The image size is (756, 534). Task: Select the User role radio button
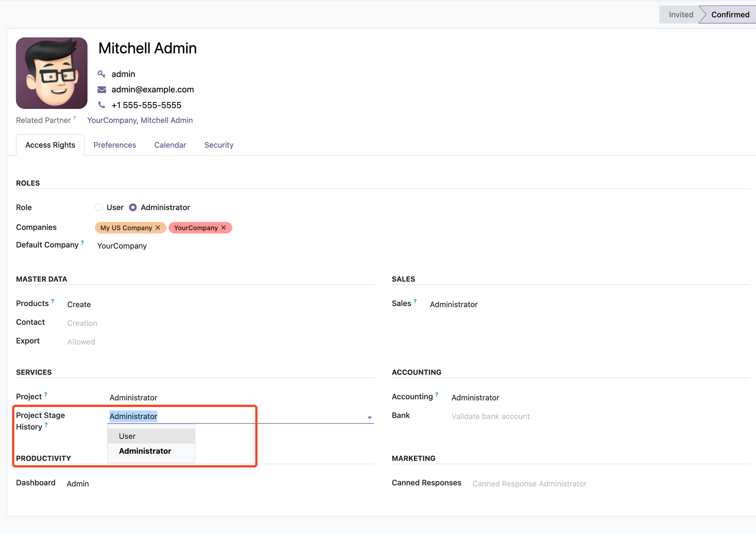[x=99, y=207]
